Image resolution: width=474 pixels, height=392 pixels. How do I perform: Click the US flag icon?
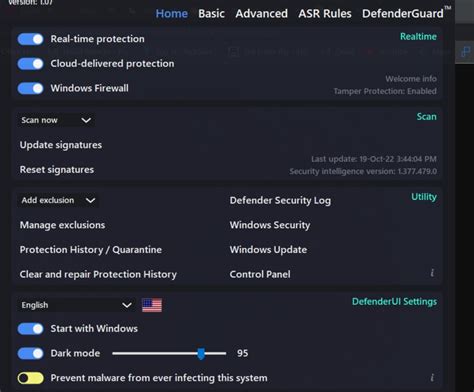[x=152, y=305]
